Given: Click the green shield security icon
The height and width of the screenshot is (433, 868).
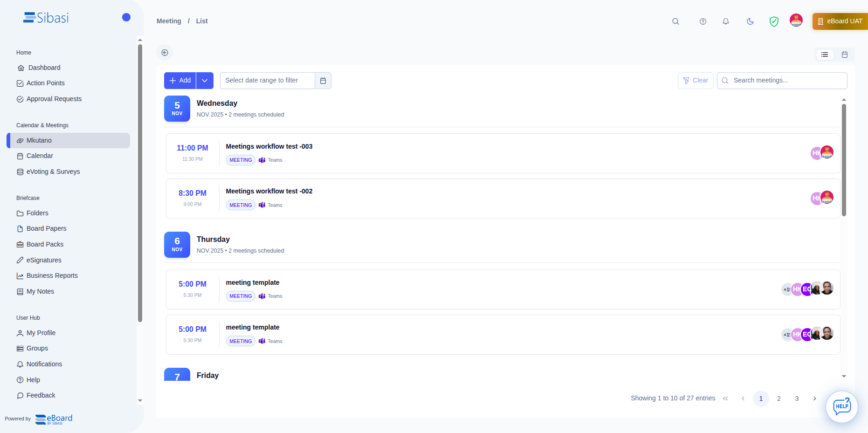Looking at the screenshot, I should click(x=774, y=21).
